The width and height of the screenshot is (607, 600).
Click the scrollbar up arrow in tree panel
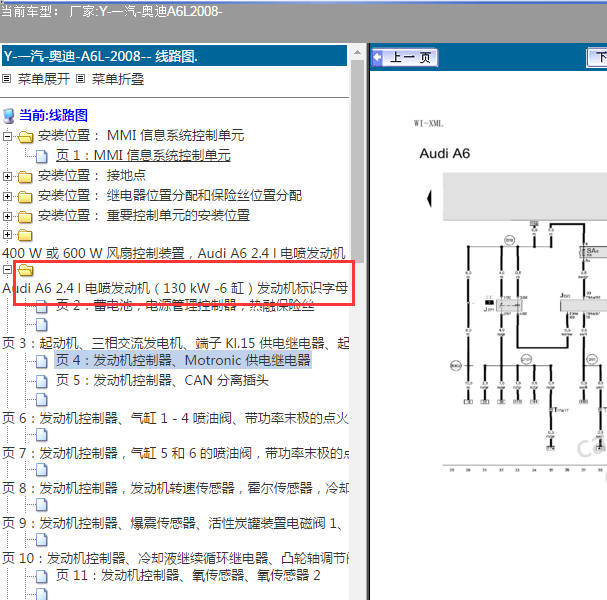point(357,52)
